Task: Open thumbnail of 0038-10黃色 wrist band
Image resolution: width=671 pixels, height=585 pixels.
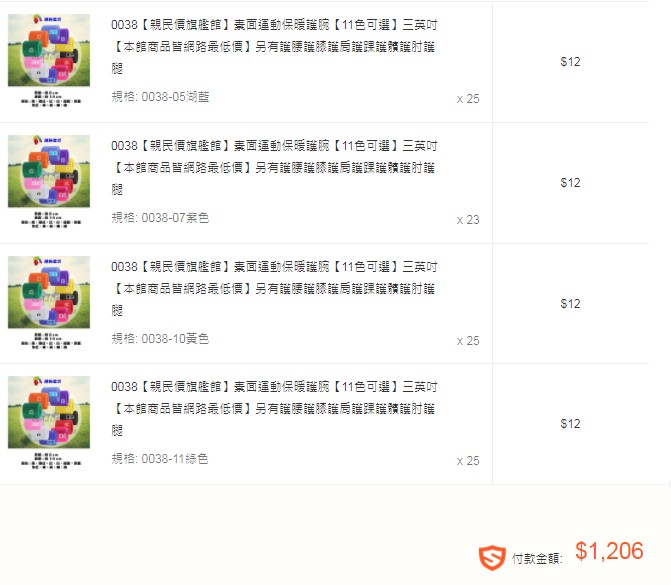Action: point(49,303)
